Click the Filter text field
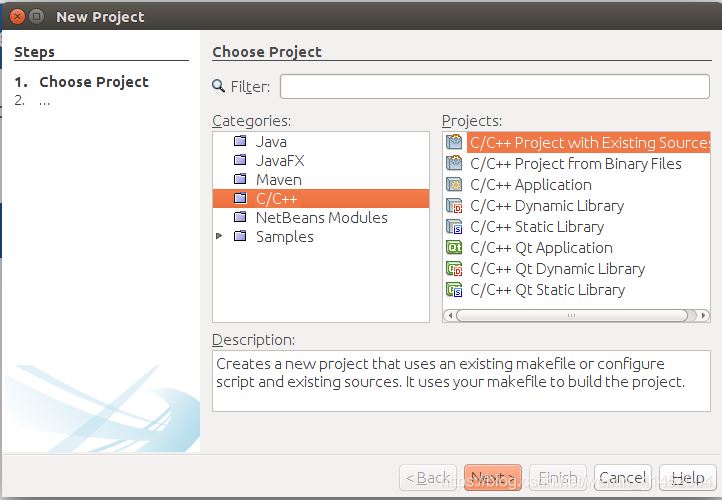Viewport: 722px width, 500px height. 495,87
